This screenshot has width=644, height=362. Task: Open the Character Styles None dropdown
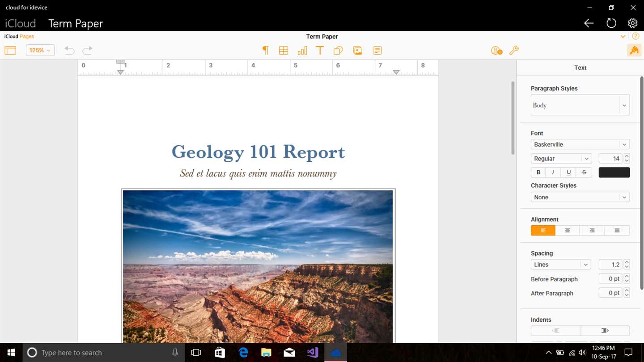coord(580,198)
